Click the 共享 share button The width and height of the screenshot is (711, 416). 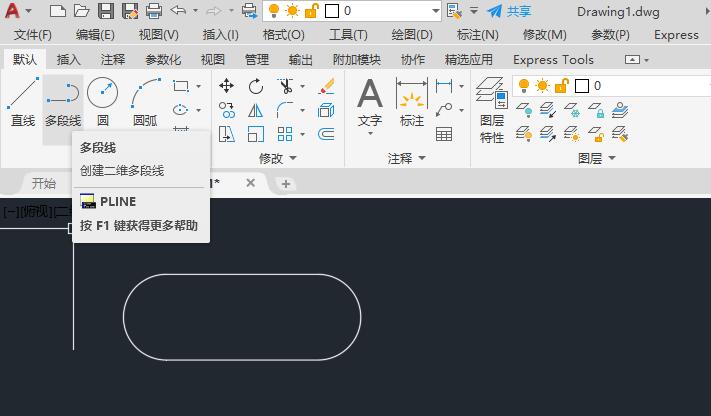pyautogui.click(x=509, y=11)
